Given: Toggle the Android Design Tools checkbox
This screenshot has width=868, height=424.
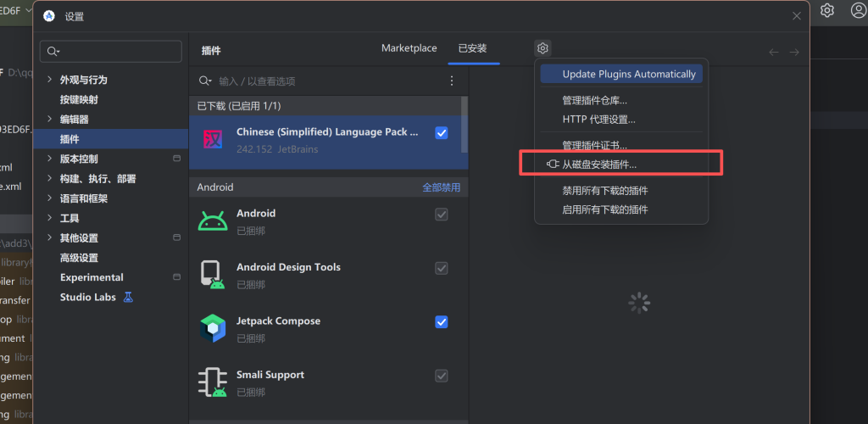Looking at the screenshot, I should (x=441, y=268).
